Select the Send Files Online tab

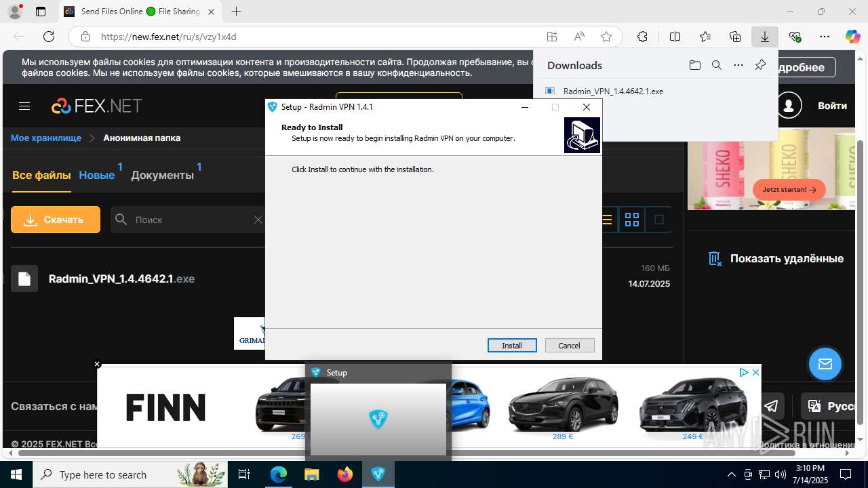(140, 12)
